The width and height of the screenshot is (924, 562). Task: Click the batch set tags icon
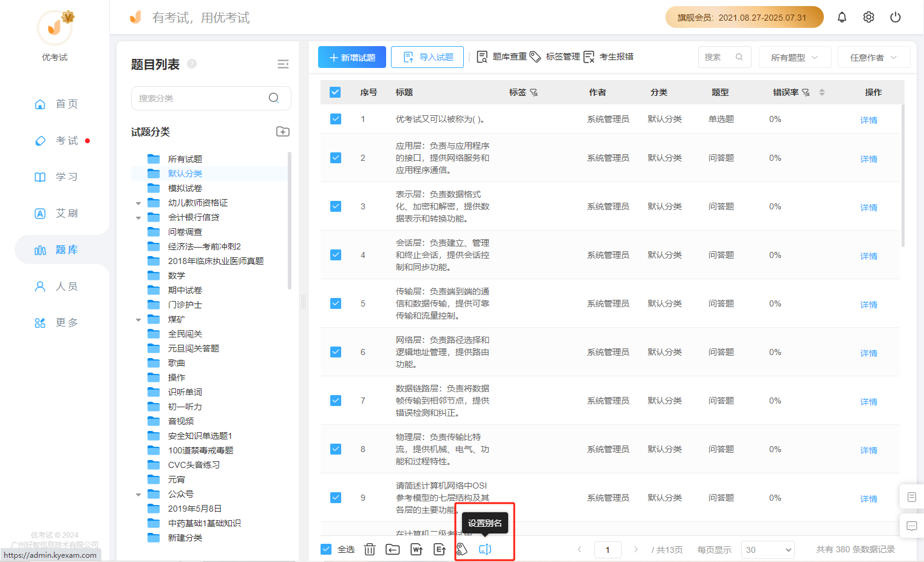(x=462, y=549)
